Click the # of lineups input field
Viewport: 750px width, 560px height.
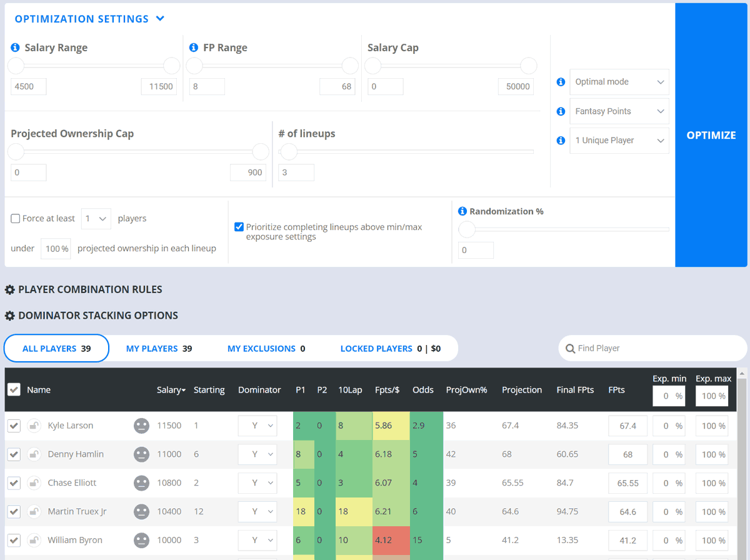pyautogui.click(x=296, y=172)
